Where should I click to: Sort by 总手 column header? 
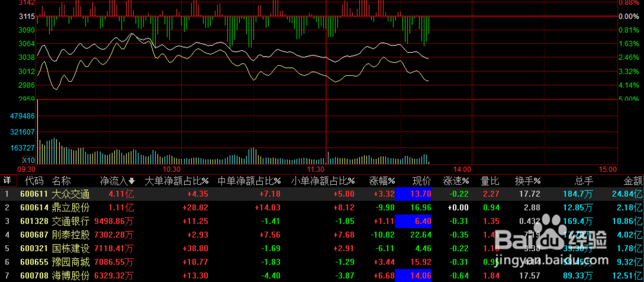coord(583,180)
